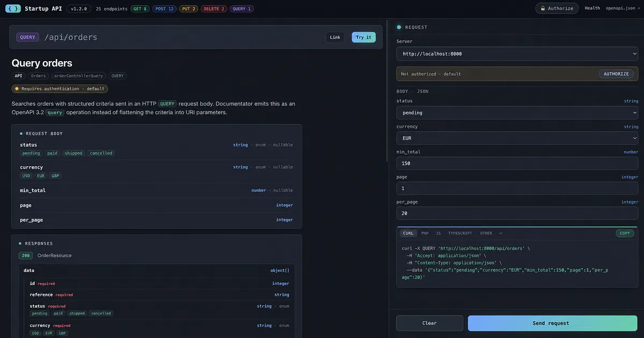The height and width of the screenshot is (338, 644).
Task: Switch to the OTHER code tab
Action: (486, 233)
